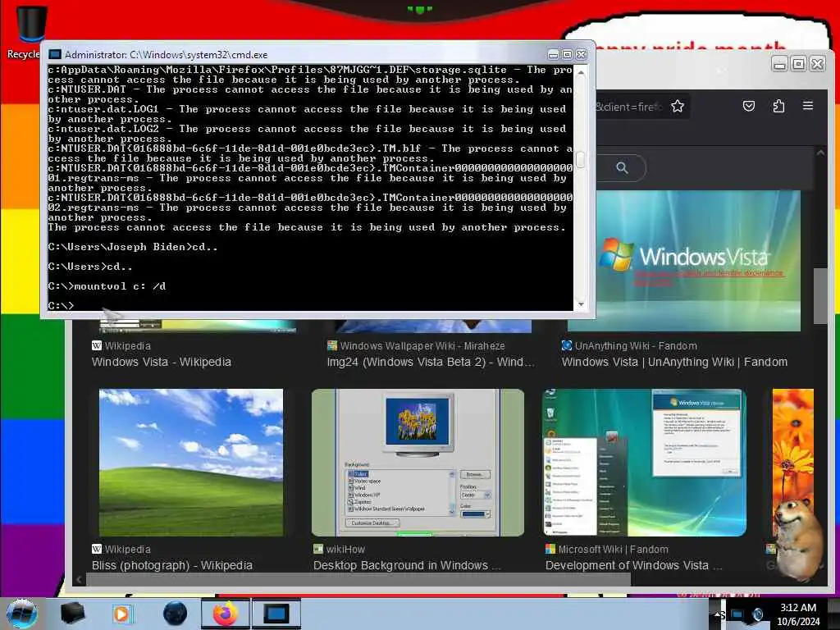
Task: Click the Microsoft Wiki Fandom favicon
Action: coord(550,549)
